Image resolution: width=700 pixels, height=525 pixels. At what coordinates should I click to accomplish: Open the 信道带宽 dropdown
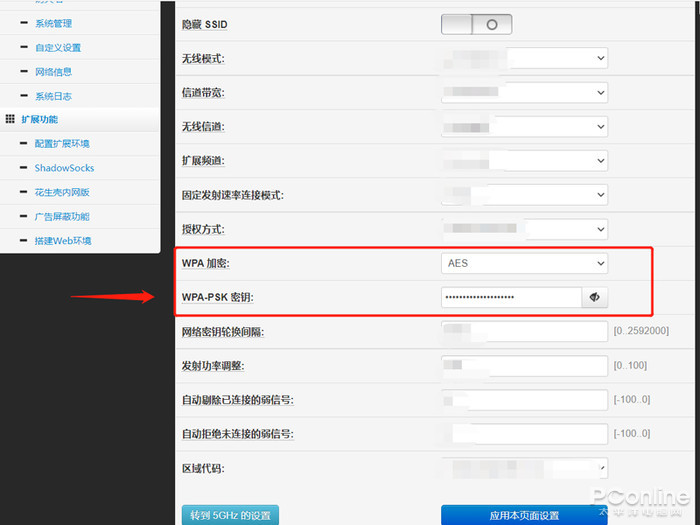pyautogui.click(x=524, y=92)
